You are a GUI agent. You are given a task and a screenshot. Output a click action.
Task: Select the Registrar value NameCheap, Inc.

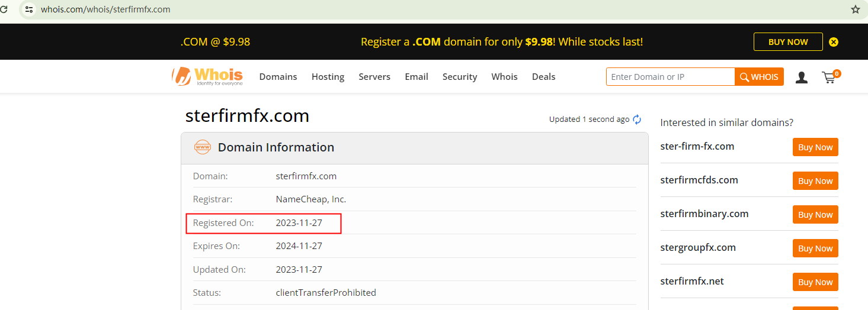[311, 199]
